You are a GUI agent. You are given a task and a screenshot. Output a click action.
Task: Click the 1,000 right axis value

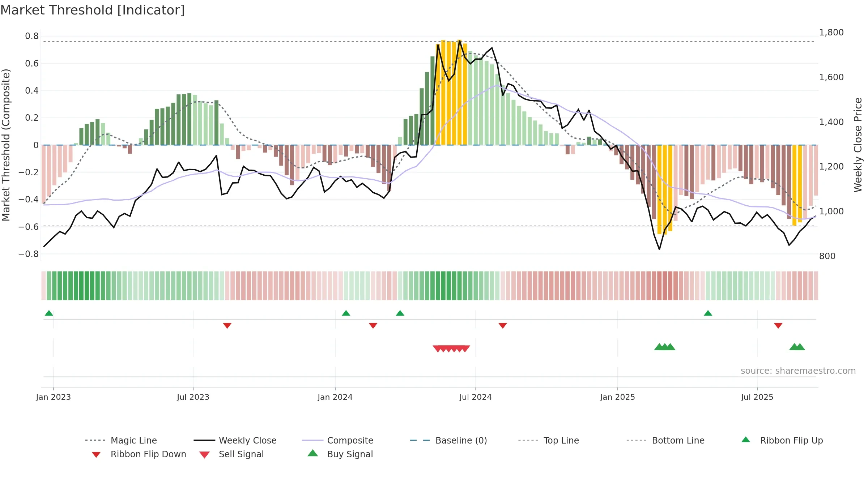point(831,211)
